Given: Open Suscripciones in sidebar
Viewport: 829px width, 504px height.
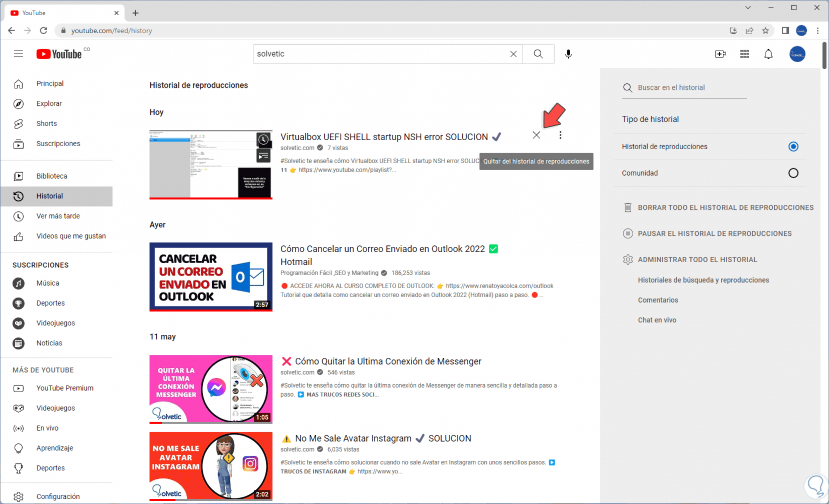Looking at the screenshot, I should tap(56, 144).
